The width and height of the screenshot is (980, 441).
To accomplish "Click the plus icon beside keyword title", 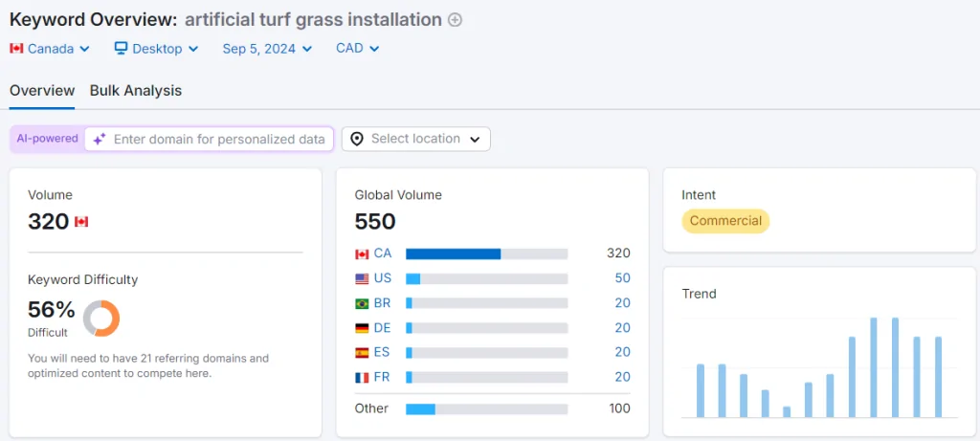I will [x=456, y=20].
